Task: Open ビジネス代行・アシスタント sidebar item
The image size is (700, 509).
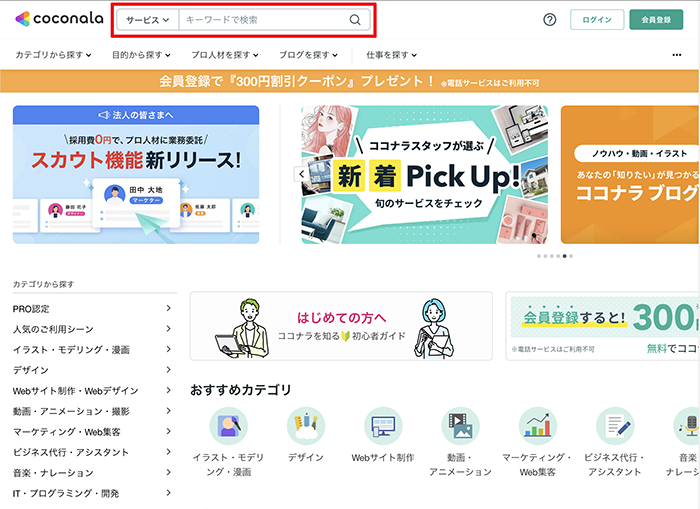Action: [x=92, y=452]
